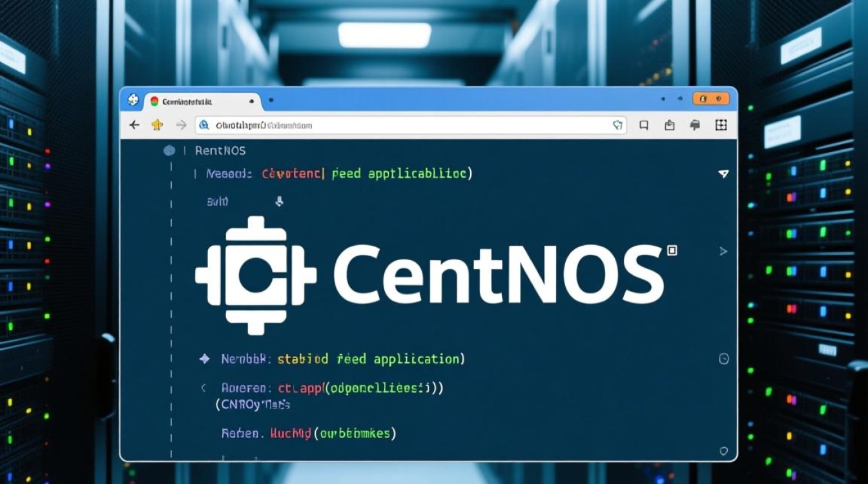The image size is (868, 484).
Task: Click the grey forward arrow button
Action: coord(181,125)
